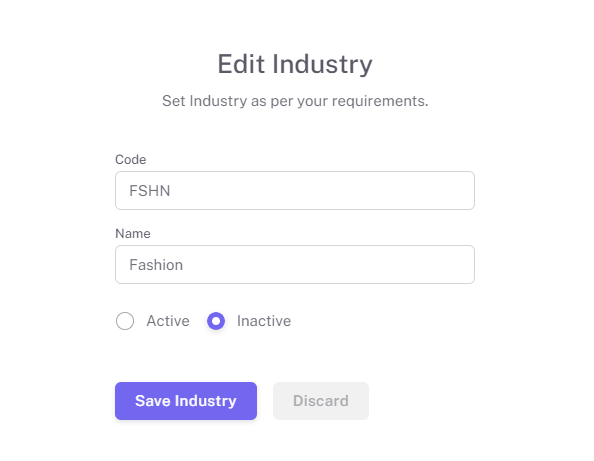The height and width of the screenshot is (461, 594).
Task: Click the 'Set Industry as per your requirements' subtitle
Action: (x=295, y=101)
